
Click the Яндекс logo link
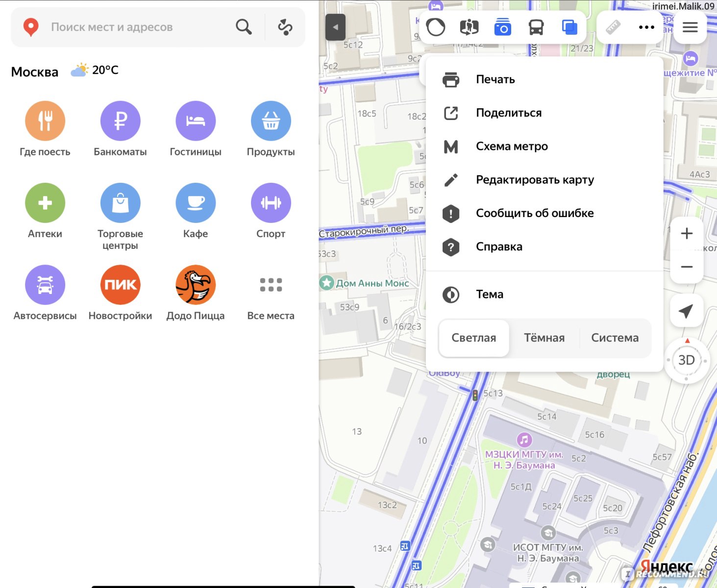667,567
